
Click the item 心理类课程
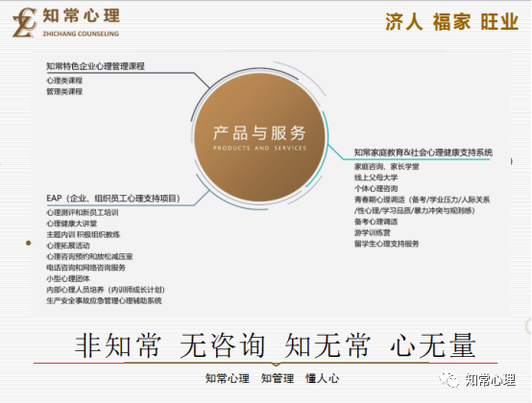coord(64,81)
